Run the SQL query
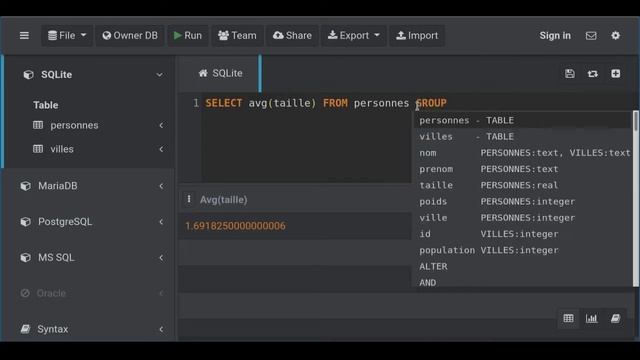The width and height of the screenshot is (640, 360). (x=188, y=36)
